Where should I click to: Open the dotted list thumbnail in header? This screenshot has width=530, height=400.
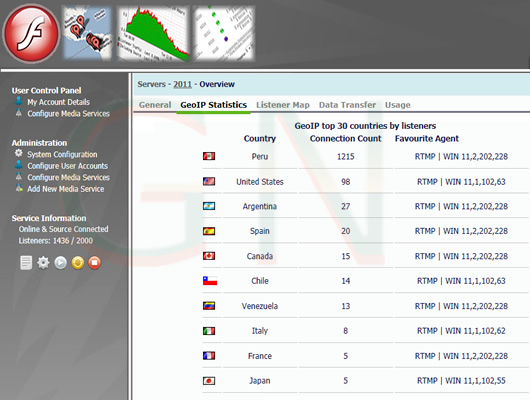pyautogui.click(x=224, y=33)
